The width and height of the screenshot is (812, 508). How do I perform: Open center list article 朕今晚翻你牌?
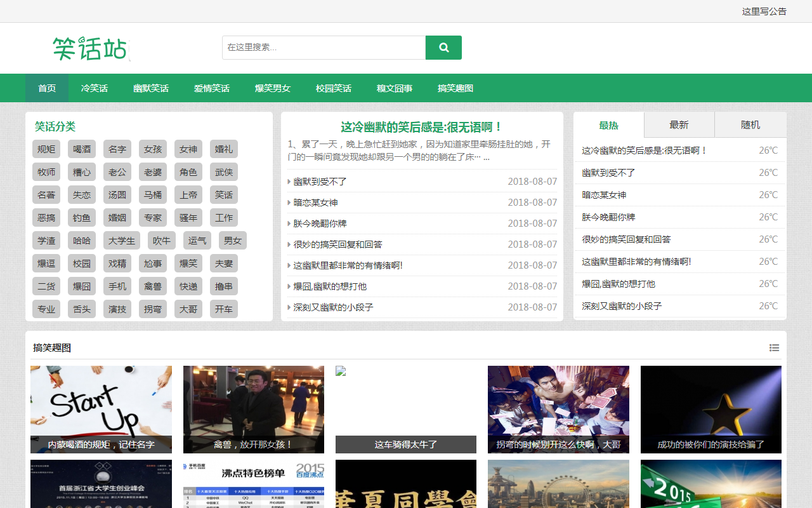(x=320, y=224)
